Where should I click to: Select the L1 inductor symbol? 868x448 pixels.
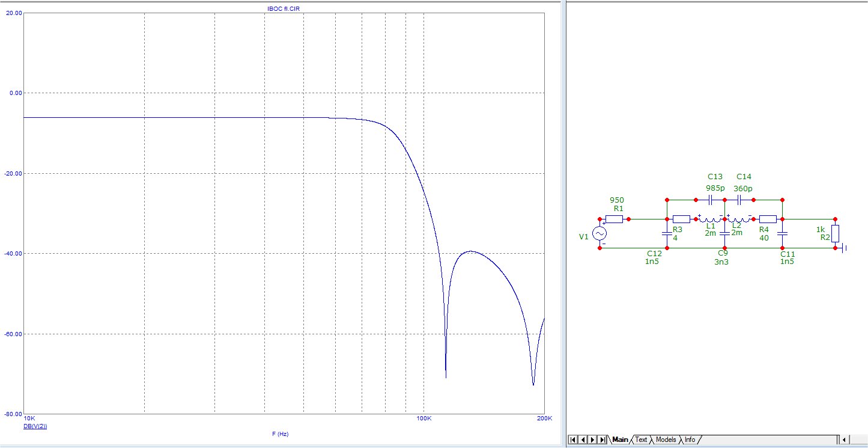[711, 219]
